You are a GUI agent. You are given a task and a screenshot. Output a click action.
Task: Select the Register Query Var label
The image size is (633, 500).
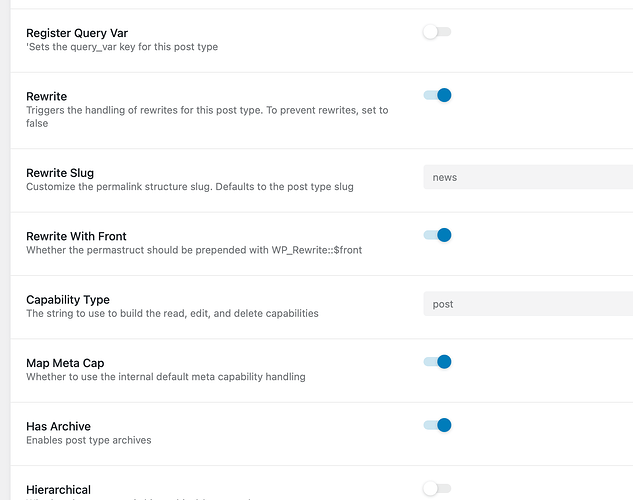(x=77, y=33)
